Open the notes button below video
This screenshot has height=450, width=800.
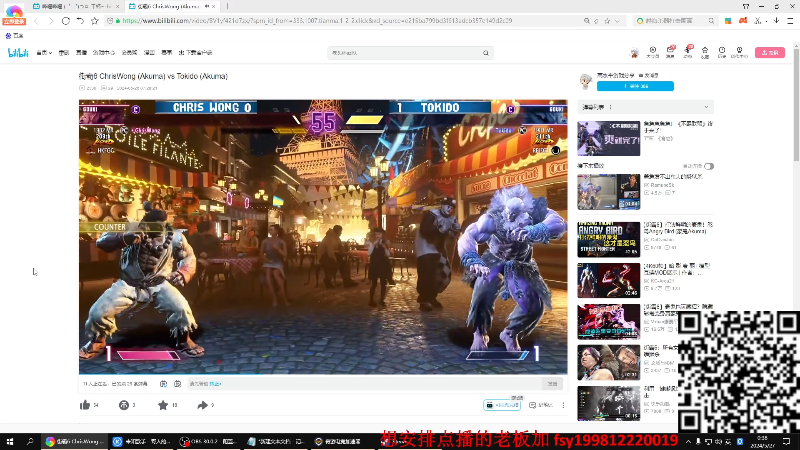click(x=541, y=405)
